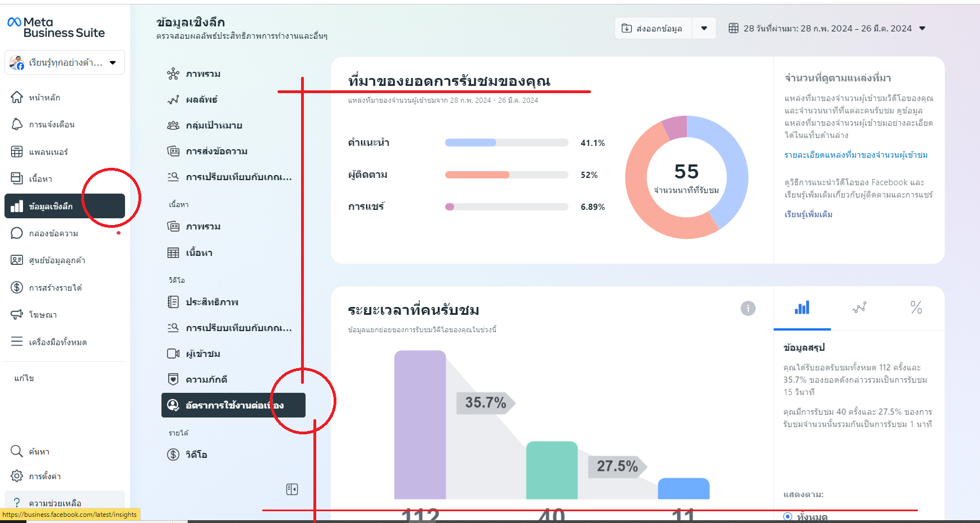Screen dimensions: 980x523
Task: Click the โฆษณา megaphone icon
Action: pos(17,314)
